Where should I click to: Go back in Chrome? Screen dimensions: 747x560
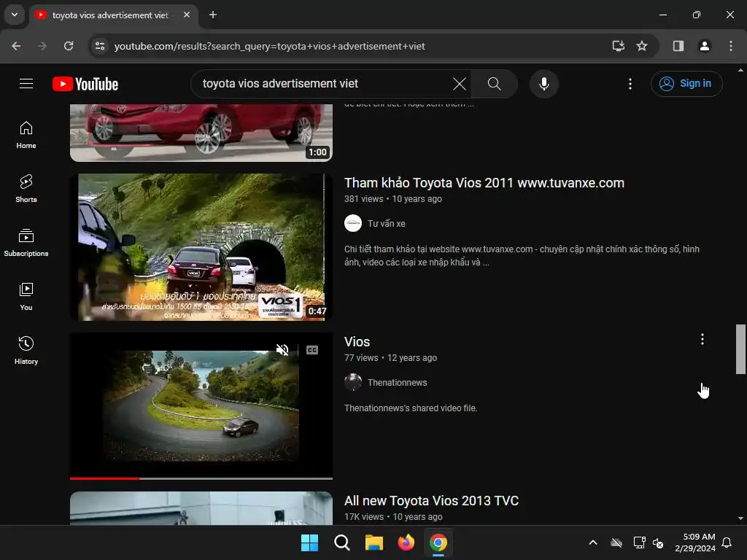(x=16, y=46)
